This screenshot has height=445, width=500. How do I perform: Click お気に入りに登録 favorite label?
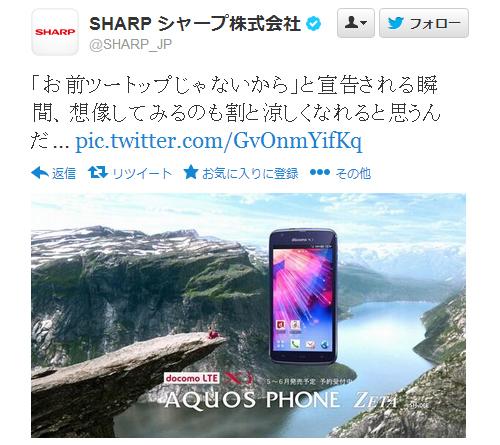(250, 173)
